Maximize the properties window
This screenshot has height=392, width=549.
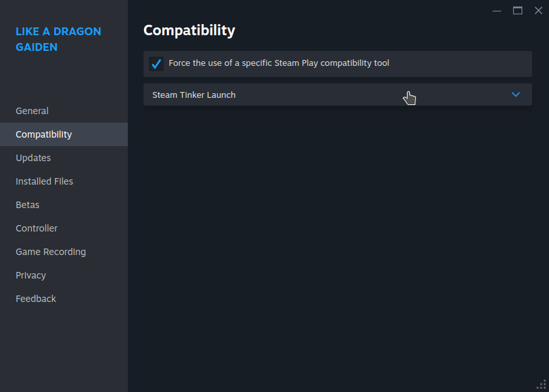click(x=518, y=10)
